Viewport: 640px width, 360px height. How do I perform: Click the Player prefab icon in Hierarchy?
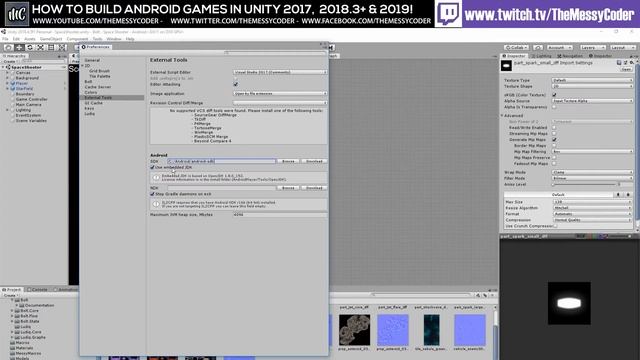[x=13, y=83]
